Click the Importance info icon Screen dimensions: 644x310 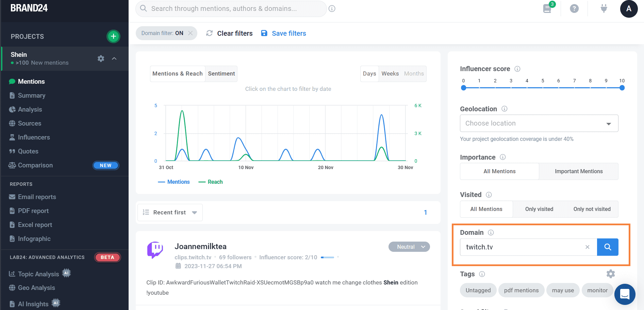(503, 157)
